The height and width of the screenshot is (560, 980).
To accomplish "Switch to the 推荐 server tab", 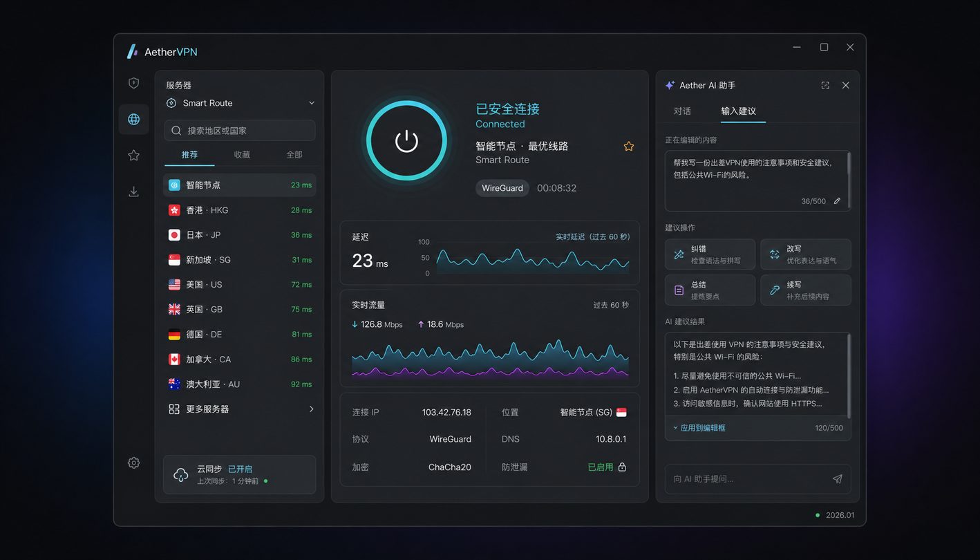I will point(189,155).
